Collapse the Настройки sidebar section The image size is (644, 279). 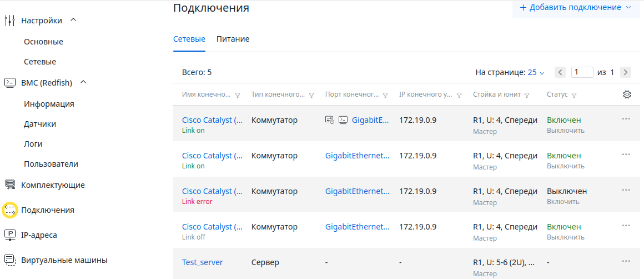(73, 20)
